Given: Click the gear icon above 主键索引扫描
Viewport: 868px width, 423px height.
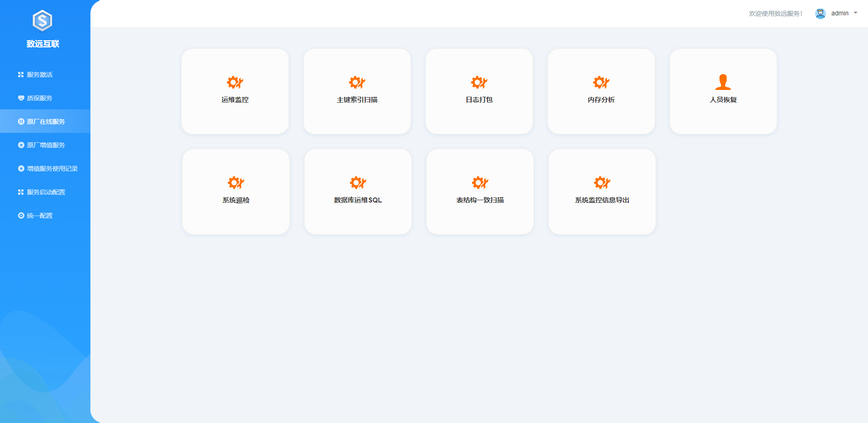Looking at the screenshot, I should click(357, 82).
